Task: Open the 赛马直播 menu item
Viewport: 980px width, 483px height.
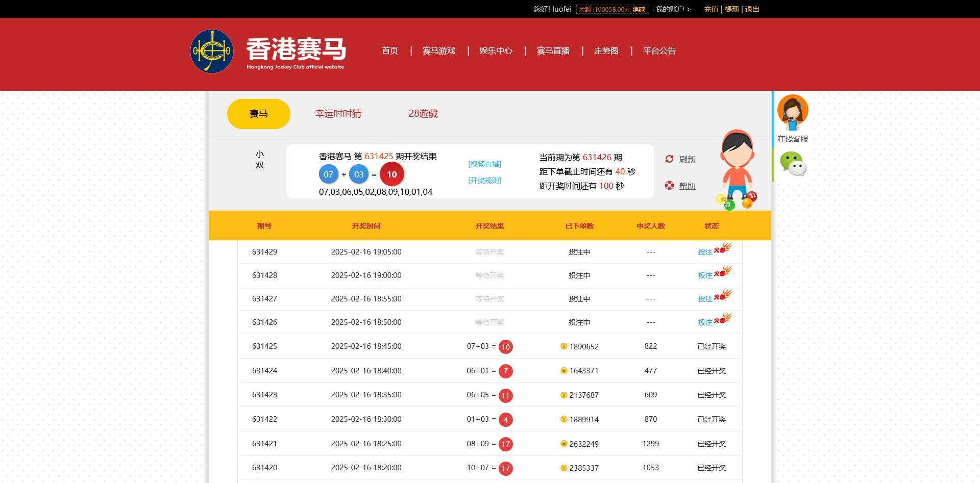Action: (x=553, y=51)
